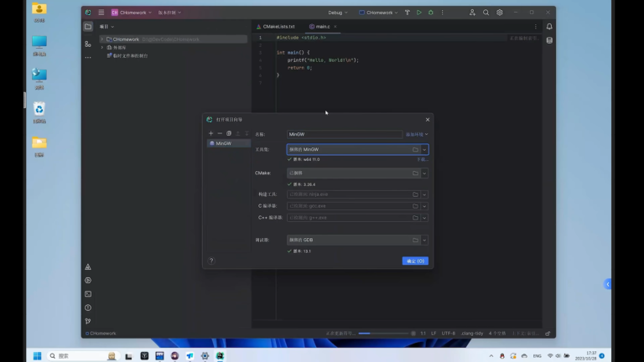Browse folder for the bundled GDB debugger
The height and width of the screenshot is (362, 644).
coord(415,240)
